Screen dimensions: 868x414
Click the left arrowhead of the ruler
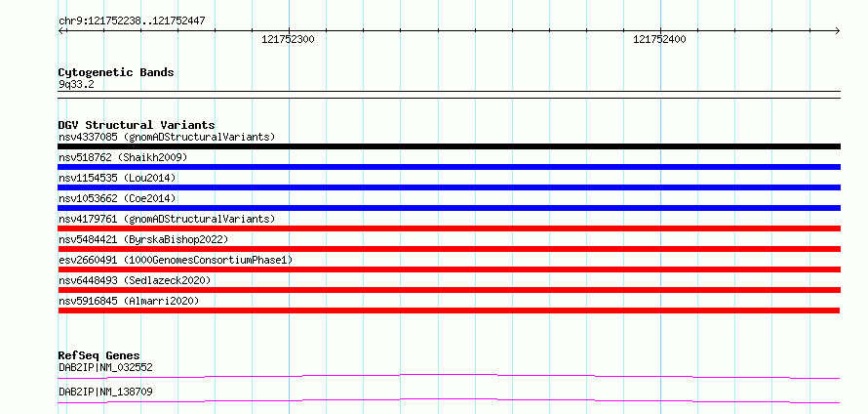coord(61,31)
